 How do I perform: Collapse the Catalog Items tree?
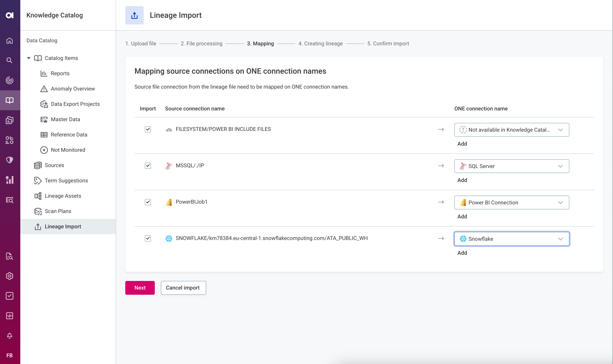click(29, 58)
